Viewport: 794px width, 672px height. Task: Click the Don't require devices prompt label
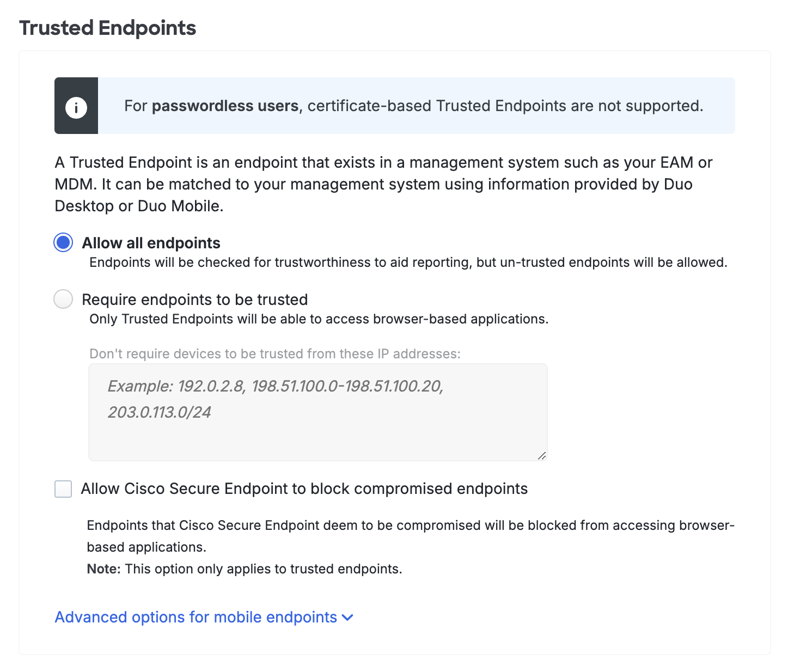coord(274,353)
